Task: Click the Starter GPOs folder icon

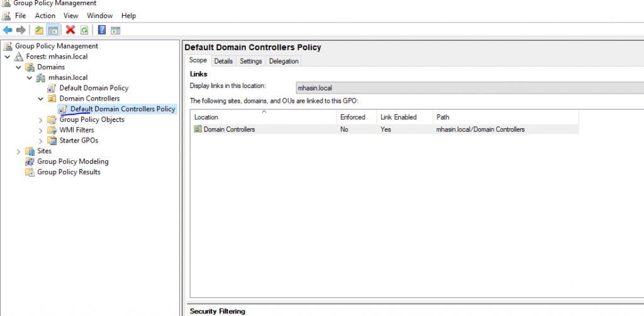Action: click(52, 140)
